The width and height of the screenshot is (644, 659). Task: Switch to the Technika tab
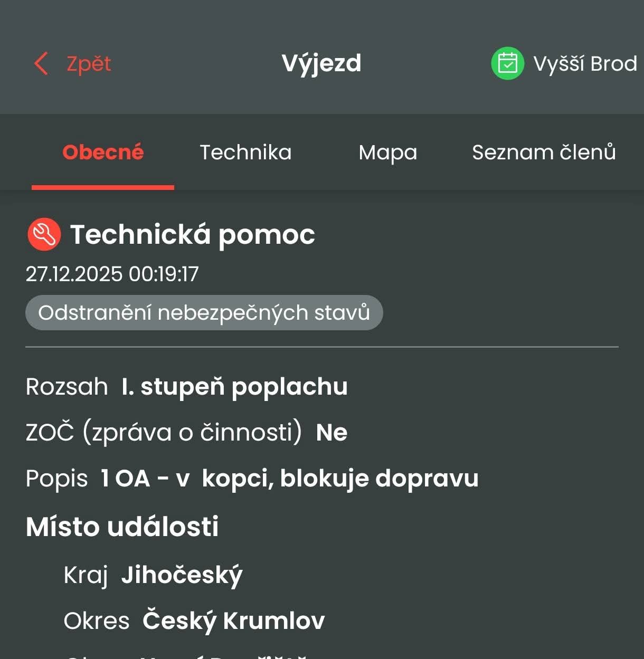(x=245, y=152)
